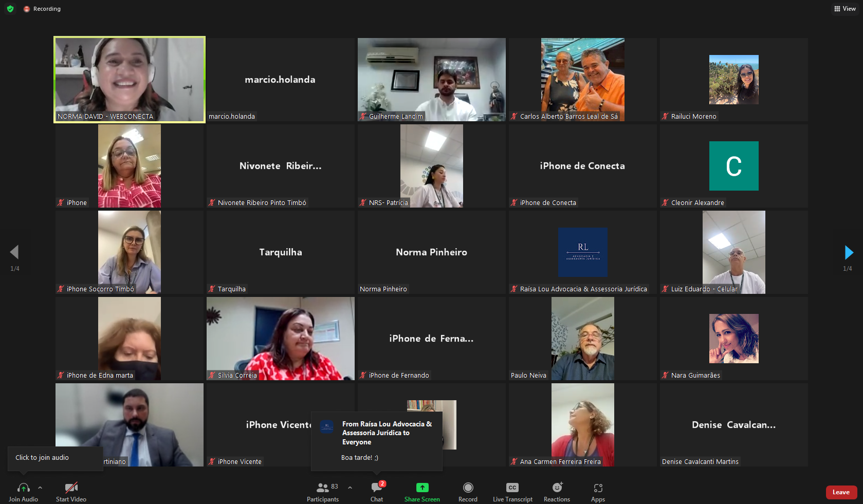This screenshot has height=504, width=863.
Task: Select Silvia Correia's video tile
Action: click(x=280, y=338)
